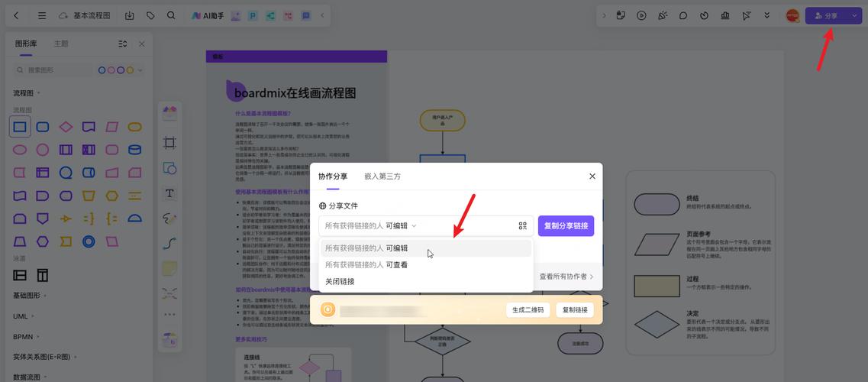Open more tools three-dots in vertical toolbar
The image size is (868, 382).
click(170, 315)
